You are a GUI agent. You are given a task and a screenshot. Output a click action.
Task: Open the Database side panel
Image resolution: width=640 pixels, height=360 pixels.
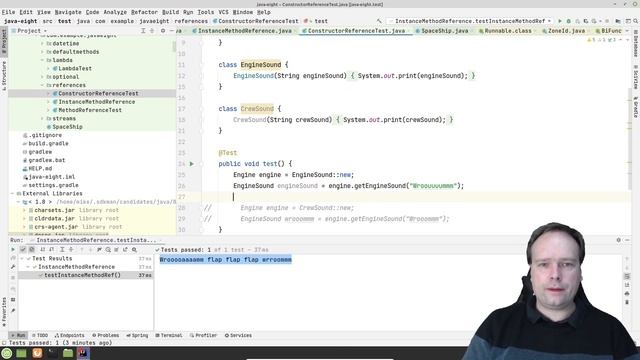(x=636, y=43)
